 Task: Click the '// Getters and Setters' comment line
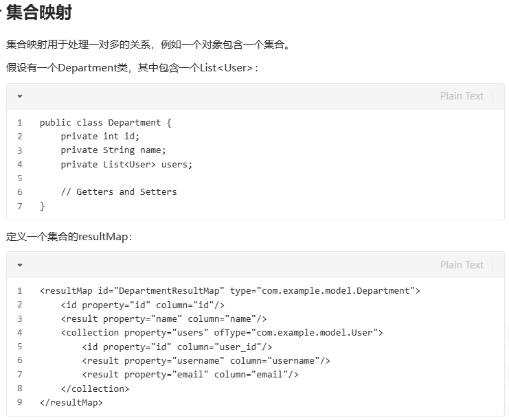point(119,192)
